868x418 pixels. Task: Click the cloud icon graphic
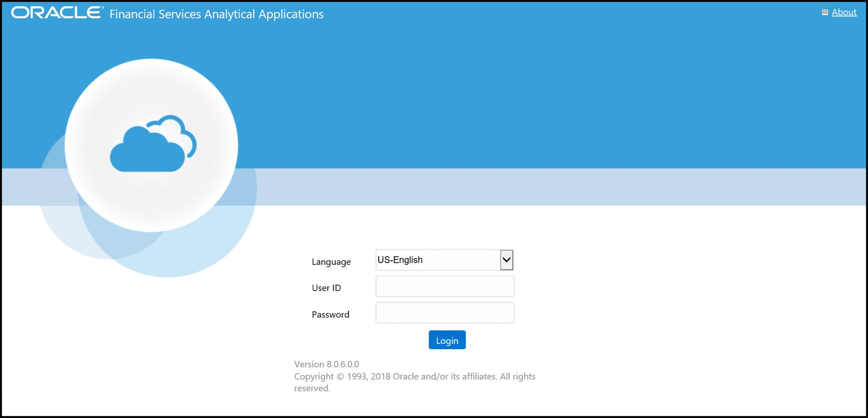(x=153, y=143)
